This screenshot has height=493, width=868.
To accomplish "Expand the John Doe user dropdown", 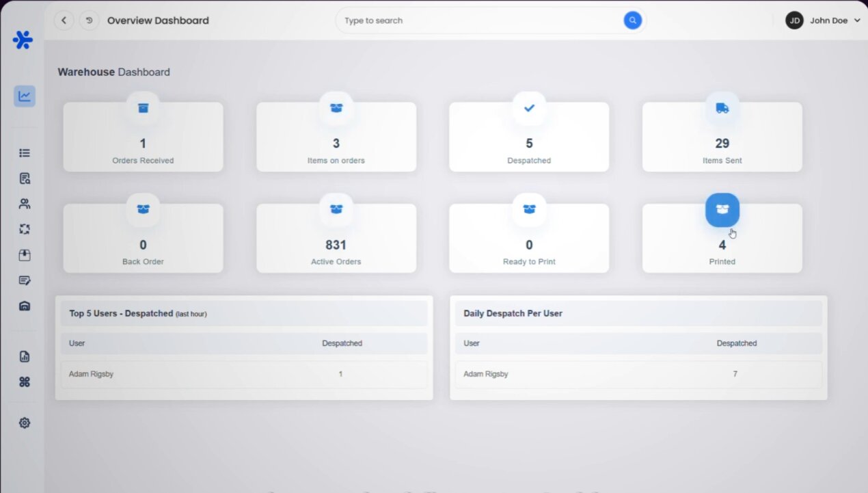I will tap(823, 21).
